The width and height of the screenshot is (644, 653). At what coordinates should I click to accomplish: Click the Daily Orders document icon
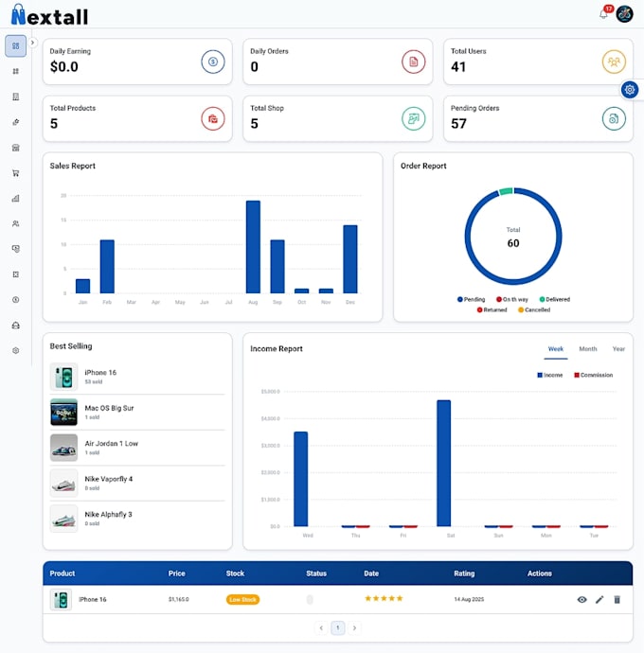click(414, 62)
